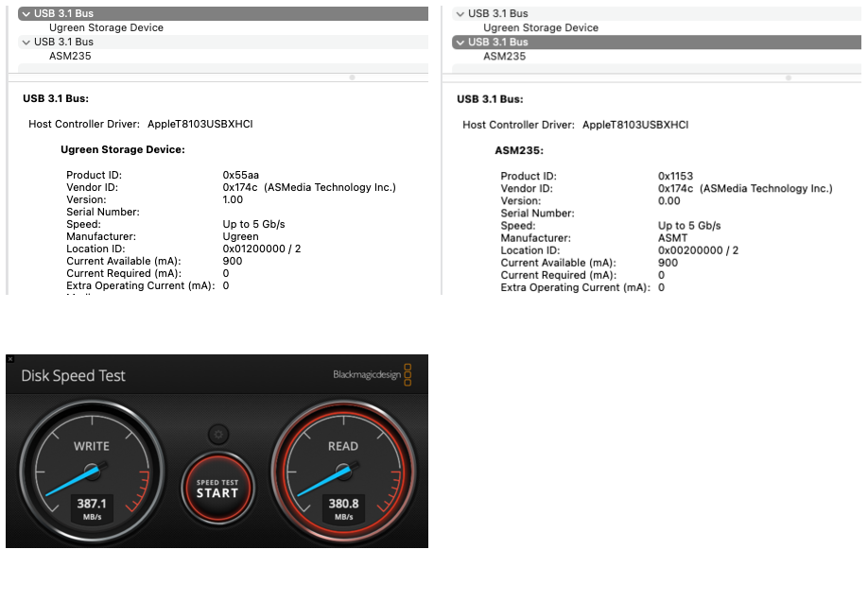
Task: Click AppleT8103USBXHCI driver in left panel
Action: (x=200, y=124)
